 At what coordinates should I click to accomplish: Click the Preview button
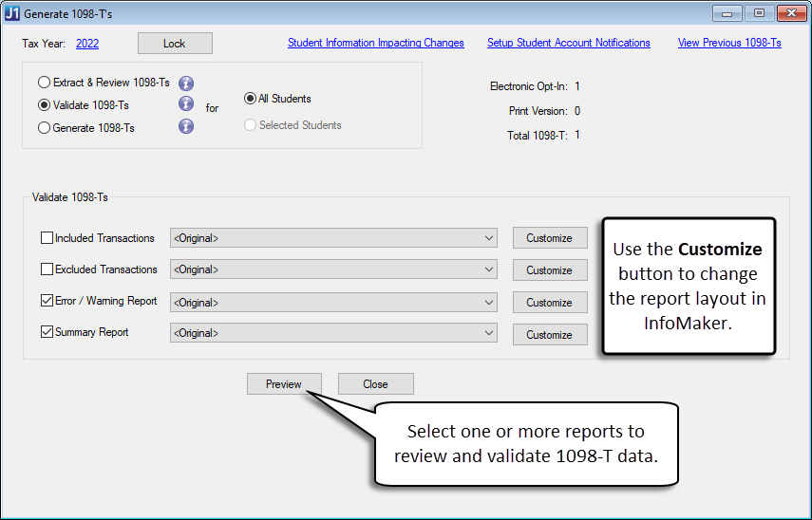tap(284, 384)
